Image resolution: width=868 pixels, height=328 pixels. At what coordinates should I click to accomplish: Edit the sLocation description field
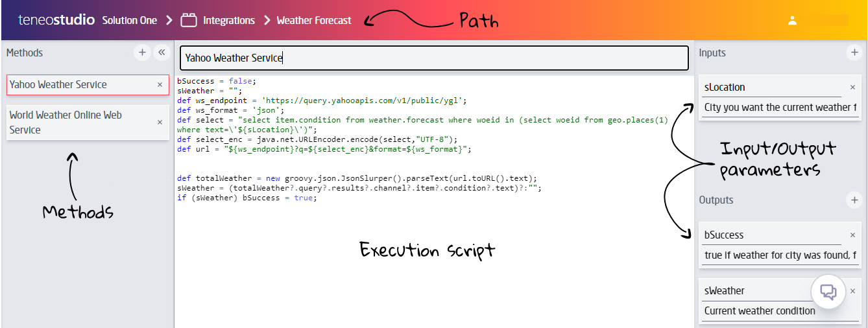[780, 108]
